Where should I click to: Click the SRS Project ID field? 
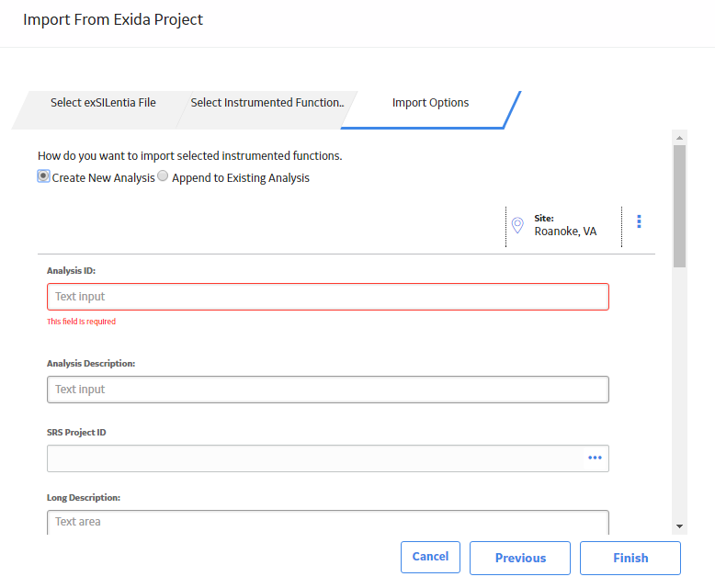pos(315,458)
